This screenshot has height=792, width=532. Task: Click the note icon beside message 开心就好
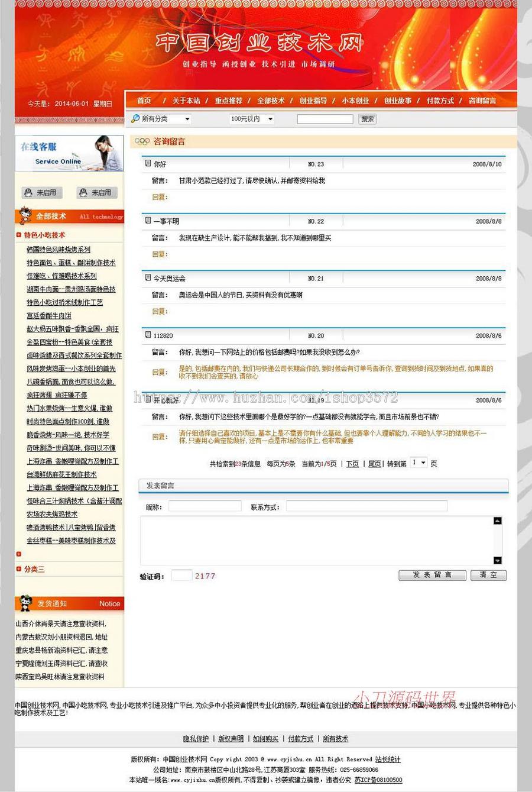click(147, 399)
